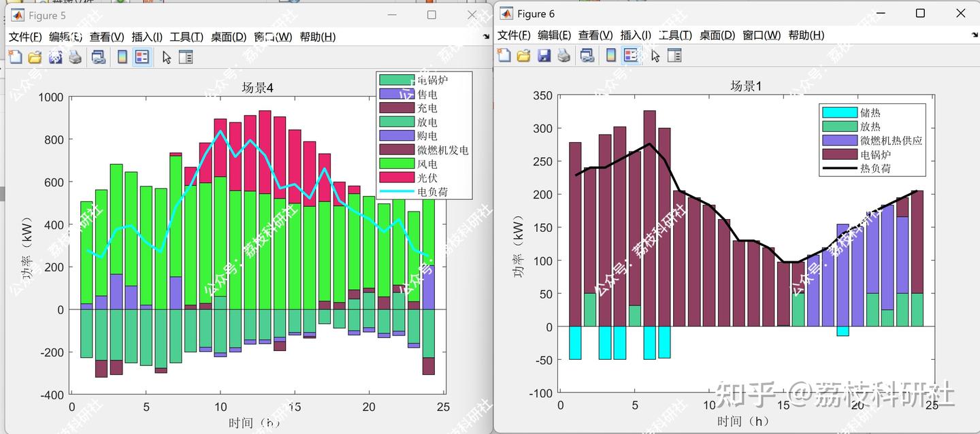Click New Figure icon in Figure 5

coord(15,57)
